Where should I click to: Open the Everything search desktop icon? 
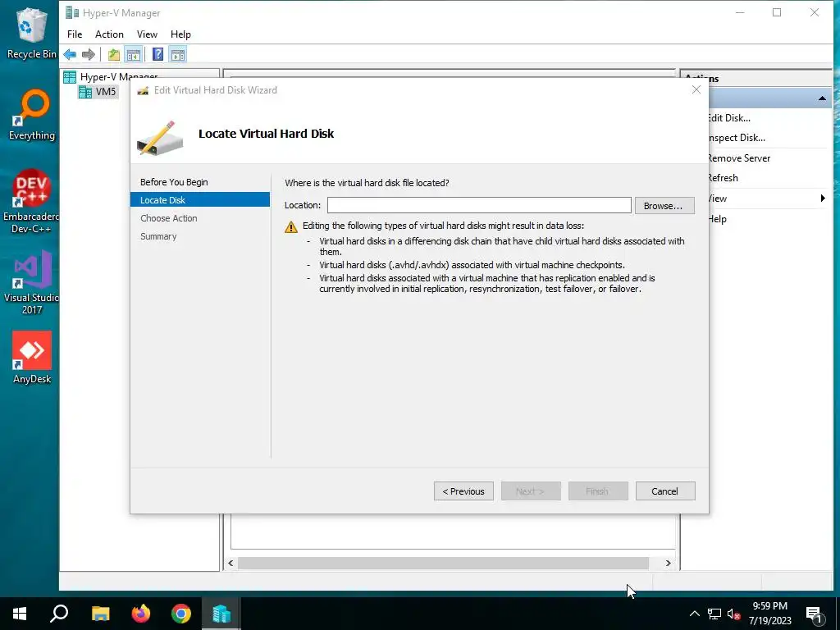(31, 115)
